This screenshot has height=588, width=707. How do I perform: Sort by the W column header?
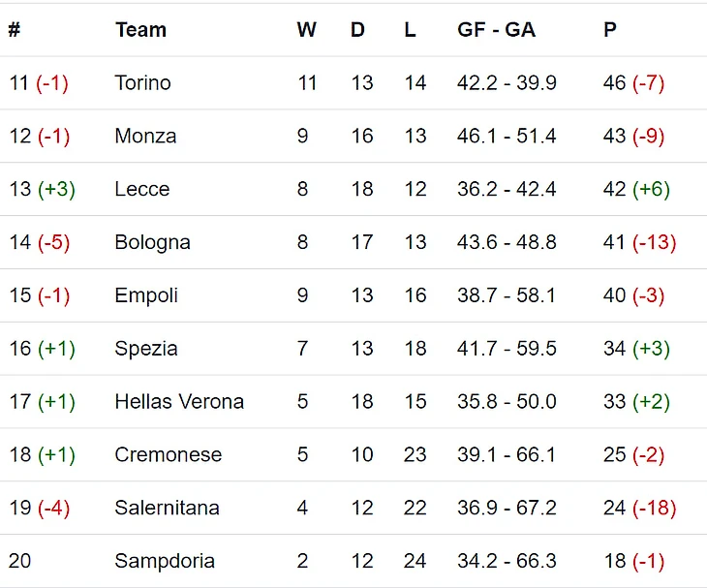(306, 30)
